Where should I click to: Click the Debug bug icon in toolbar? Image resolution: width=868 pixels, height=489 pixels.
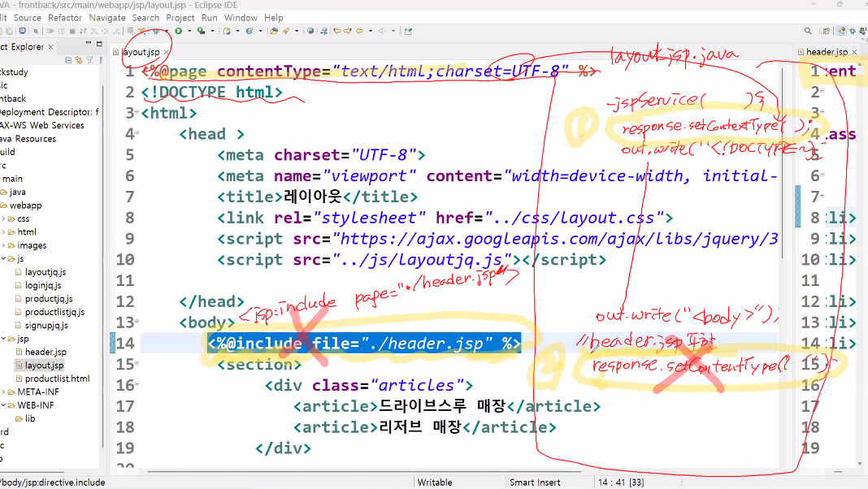pyautogui.click(x=156, y=31)
